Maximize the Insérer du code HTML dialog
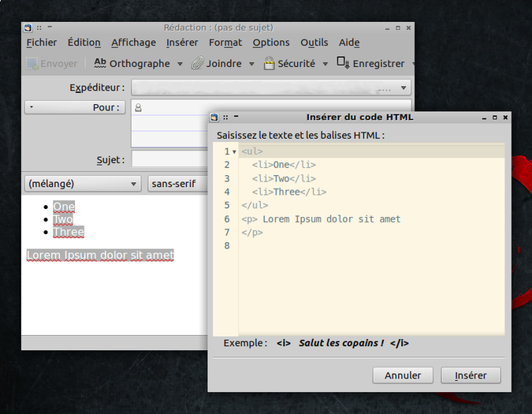The height and width of the screenshot is (414, 532). tap(495, 117)
